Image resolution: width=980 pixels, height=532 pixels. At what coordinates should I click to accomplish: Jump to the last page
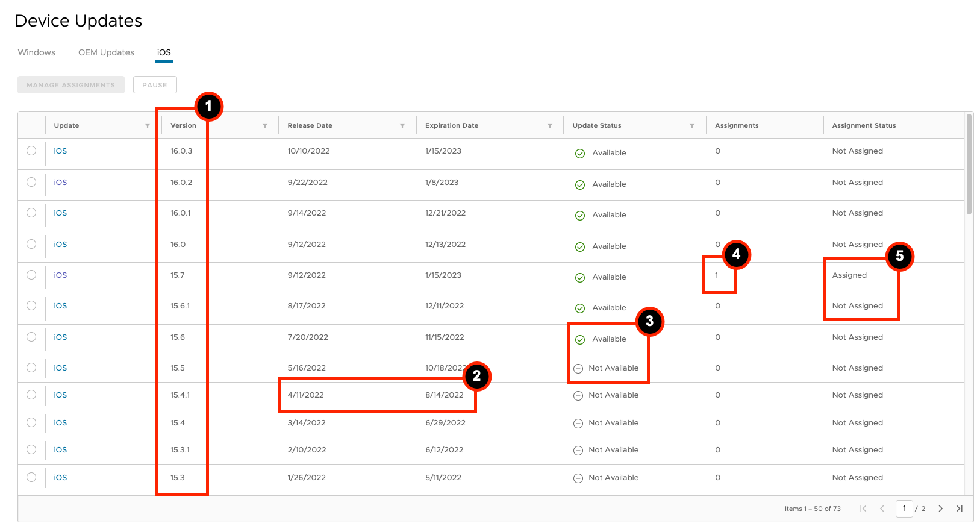960,509
